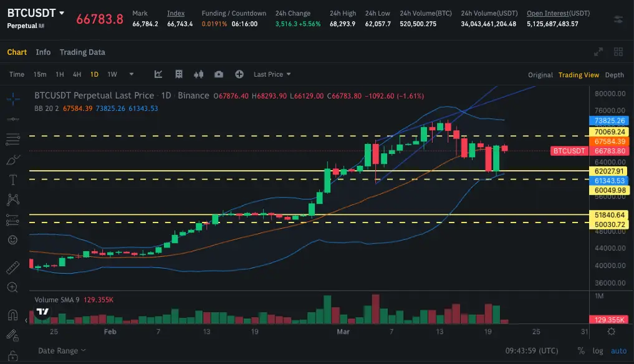Take a chart snapshot with camera icon
The width and height of the screenshot is (634, 364).
point(219,74)
